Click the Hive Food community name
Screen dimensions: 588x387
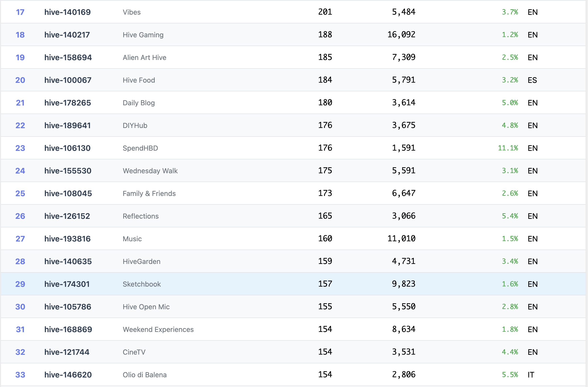click(139, 80)
